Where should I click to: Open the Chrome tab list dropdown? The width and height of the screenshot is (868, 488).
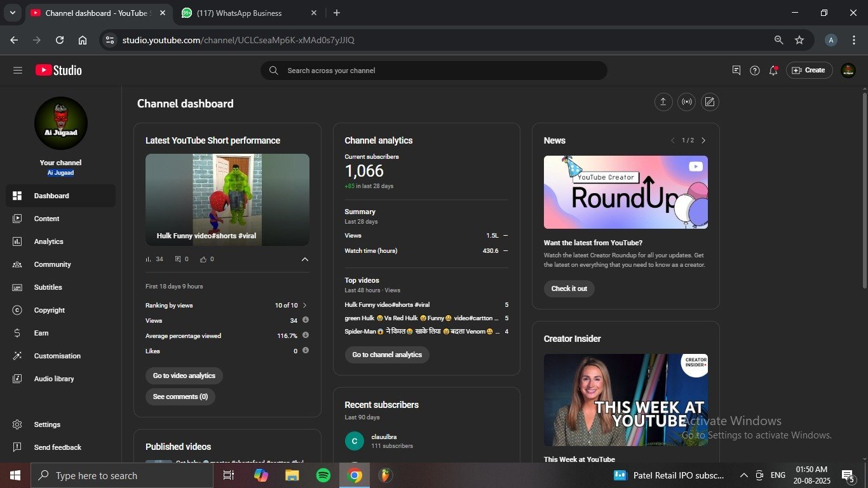pyautogui.click(x=12, y=13)
